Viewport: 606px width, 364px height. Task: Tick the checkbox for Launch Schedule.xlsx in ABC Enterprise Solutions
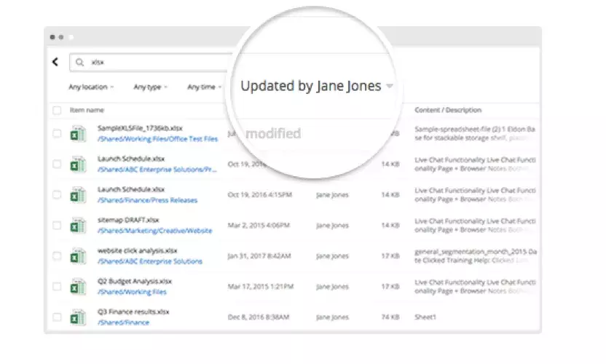click(57, 164)
